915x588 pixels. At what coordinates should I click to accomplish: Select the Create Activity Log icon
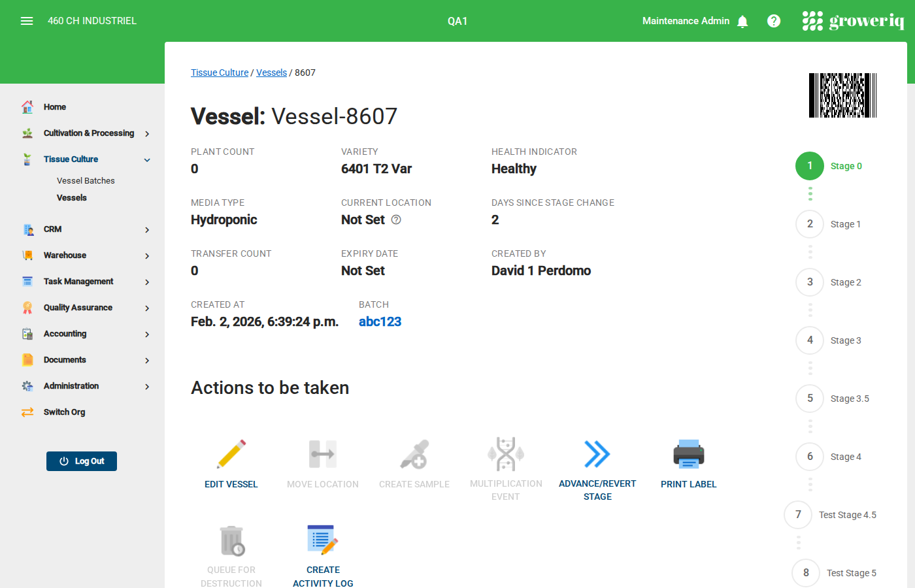pos(323,540)
